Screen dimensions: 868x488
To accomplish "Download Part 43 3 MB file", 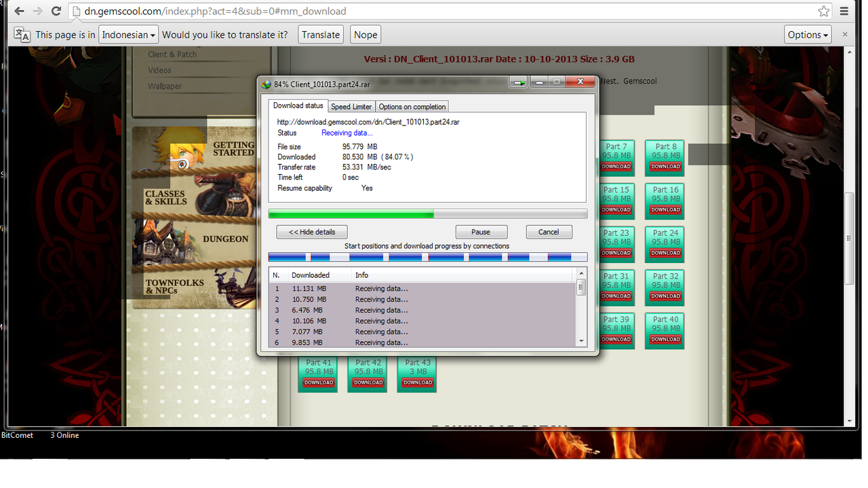I will click(418, 383).
